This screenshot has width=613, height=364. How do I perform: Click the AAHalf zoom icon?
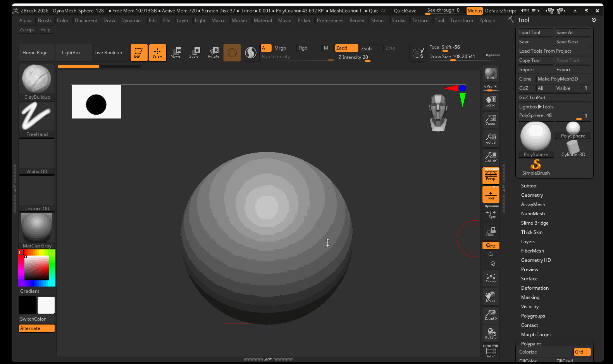coord(491,157)
